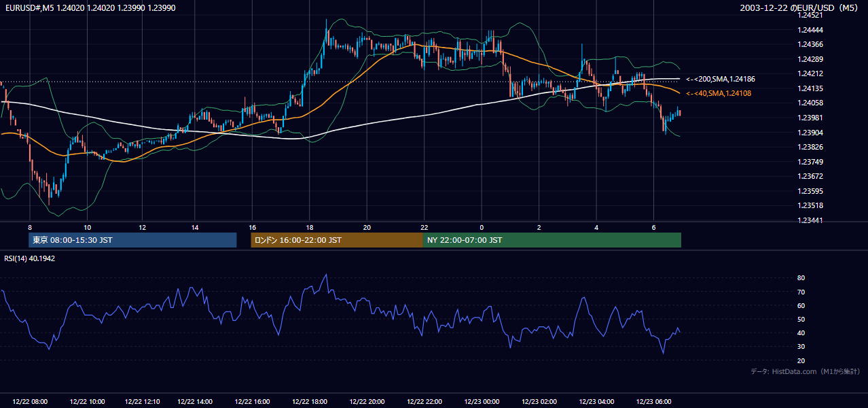Click the 12/23 02:00 bottom time label
868x408 pixels.
[x=539, y=402]
